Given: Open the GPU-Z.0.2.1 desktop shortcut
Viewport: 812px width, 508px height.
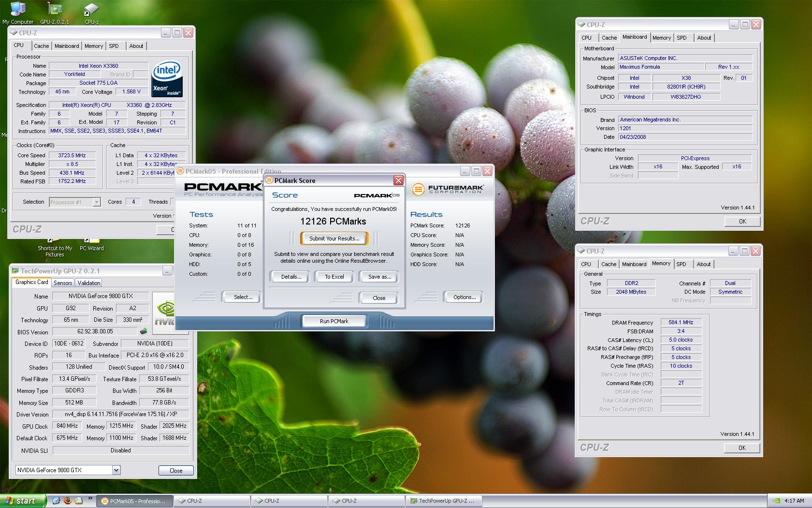Looking at the screenshot, I should 55,13.
